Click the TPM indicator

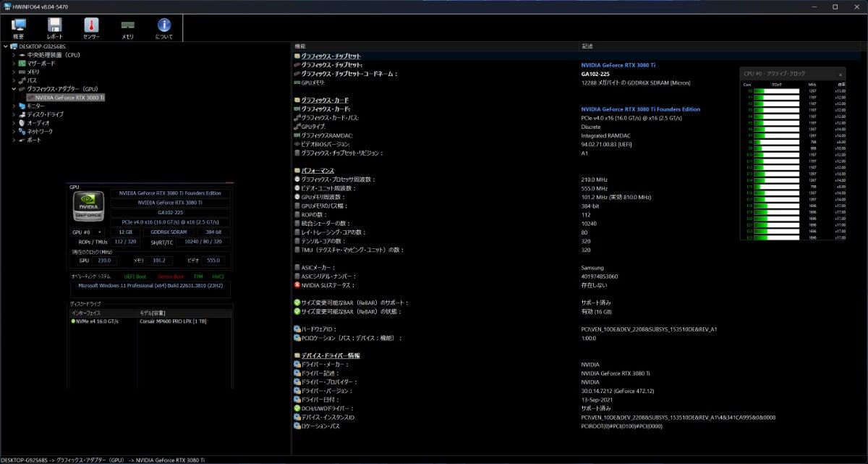198,277
